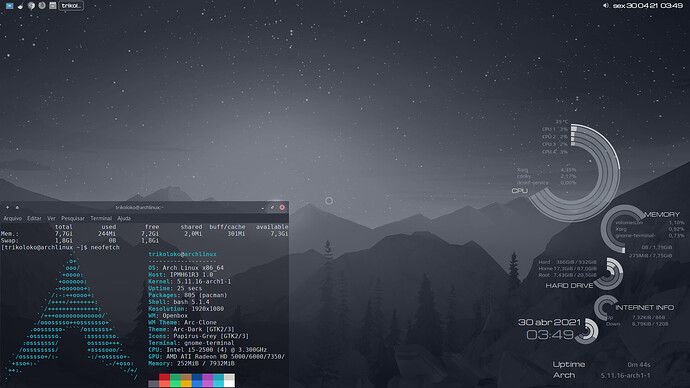The height and width of the screenshot is (388, 690).
Task: Select the 'trikol..' taskbar window button
Action: (x=71, y=6)
